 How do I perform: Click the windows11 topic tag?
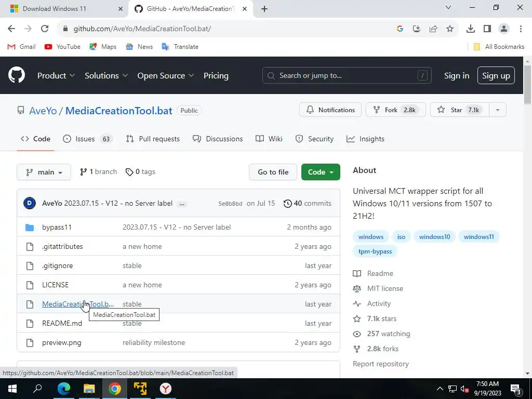[478, 237]
